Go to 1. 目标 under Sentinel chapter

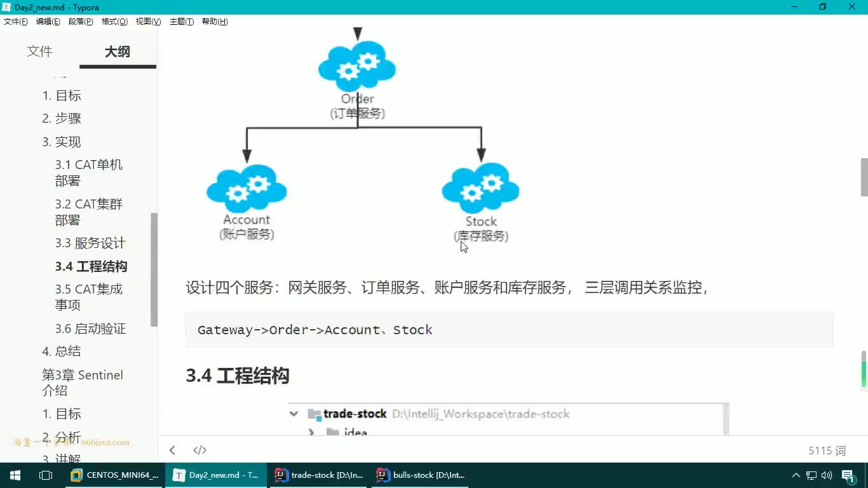tap(62, 414)
